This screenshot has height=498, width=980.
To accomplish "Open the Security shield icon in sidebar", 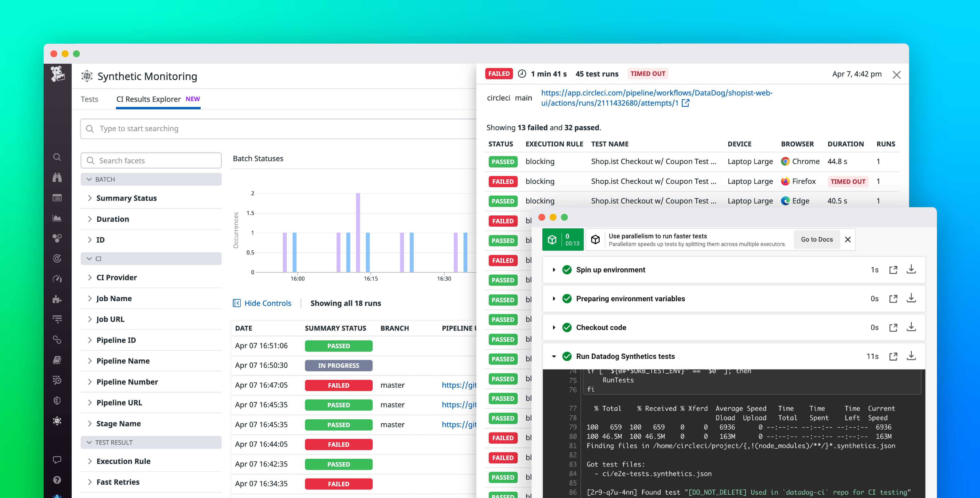I will [57, 400].
